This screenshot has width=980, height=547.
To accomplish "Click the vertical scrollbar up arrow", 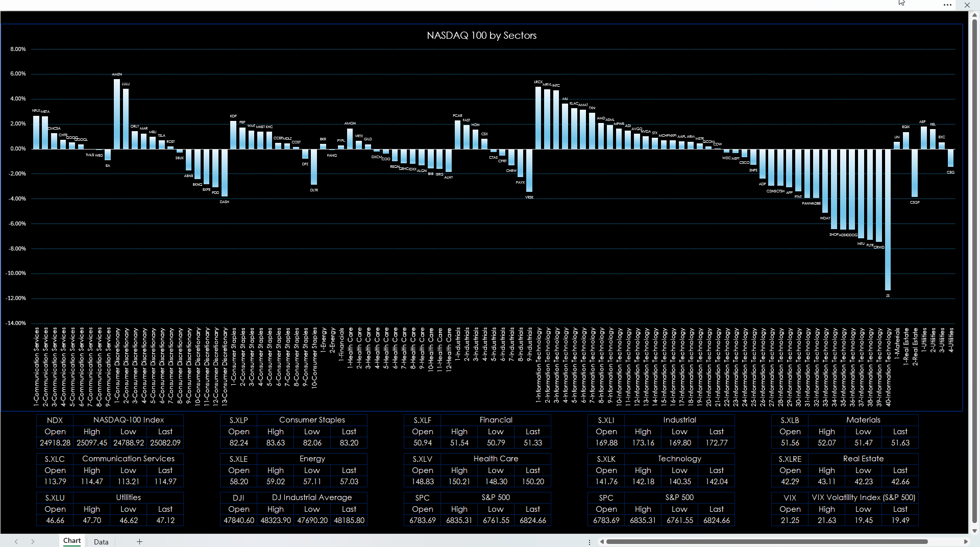I will click(974, 15).
